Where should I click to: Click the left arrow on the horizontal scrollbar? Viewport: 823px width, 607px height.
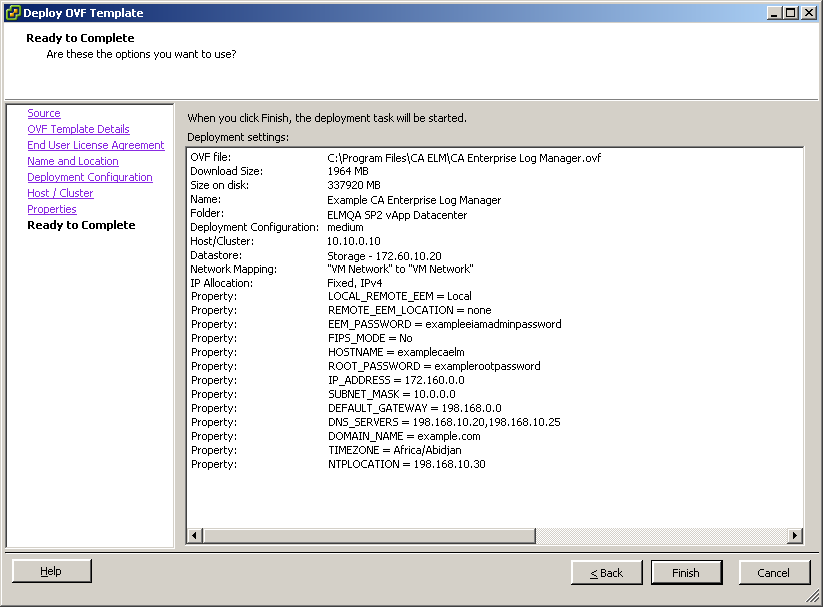(x=194, y=537)
